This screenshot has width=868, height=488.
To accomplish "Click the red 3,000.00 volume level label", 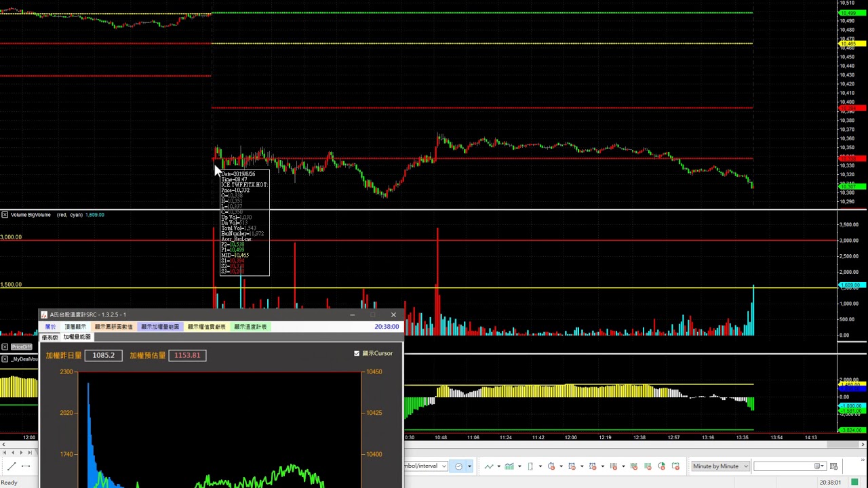I will 11,237.
